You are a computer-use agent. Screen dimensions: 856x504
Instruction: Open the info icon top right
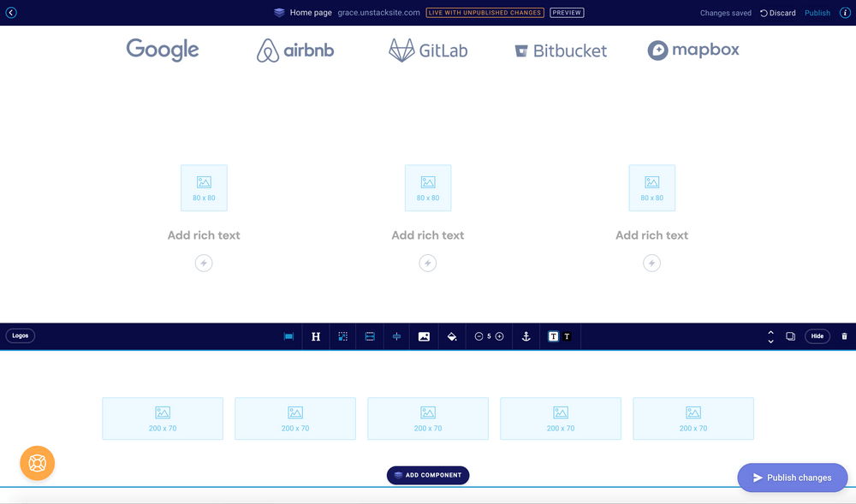pos(845,13)
